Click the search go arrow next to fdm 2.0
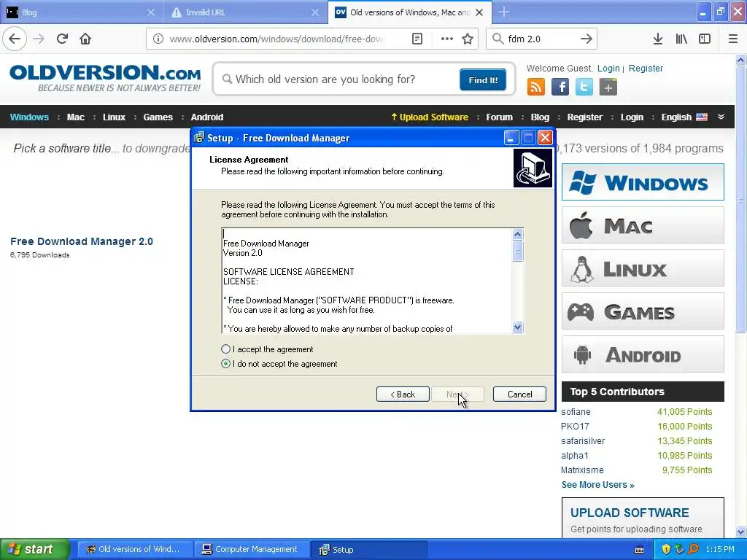 pyautogui.click(x=586, y=39)
